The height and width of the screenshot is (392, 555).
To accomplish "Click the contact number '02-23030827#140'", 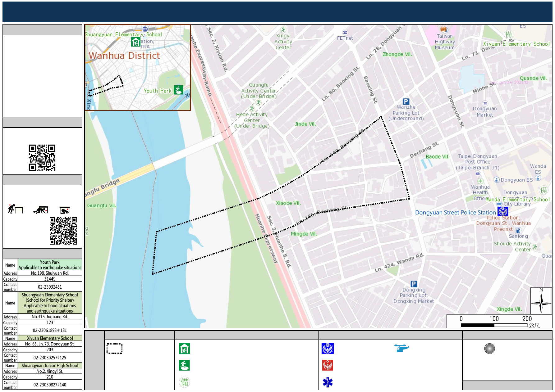I will point(50,385).
